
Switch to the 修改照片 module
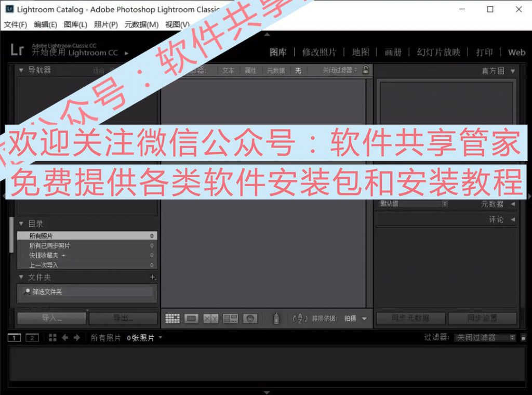(320, 52)
